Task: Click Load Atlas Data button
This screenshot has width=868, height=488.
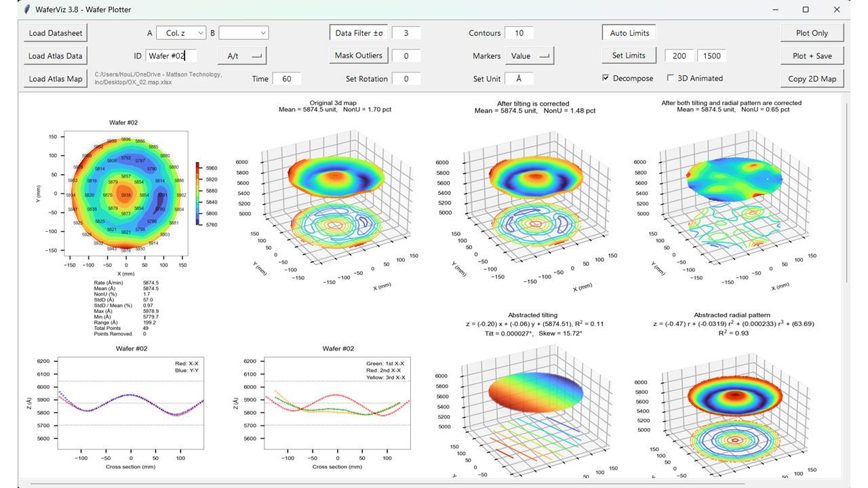Action: pyautogui.click(x=56, y=56)
